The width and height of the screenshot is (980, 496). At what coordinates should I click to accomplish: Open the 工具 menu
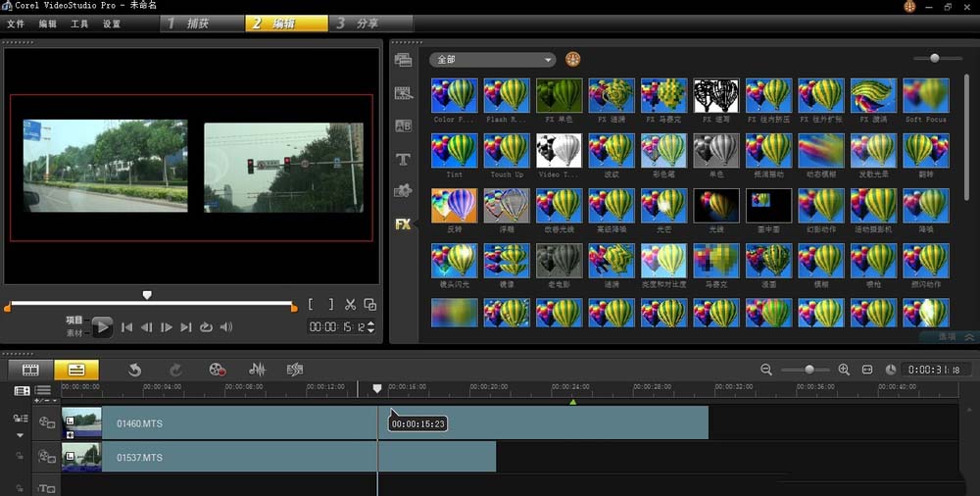(x=79, y=24)
